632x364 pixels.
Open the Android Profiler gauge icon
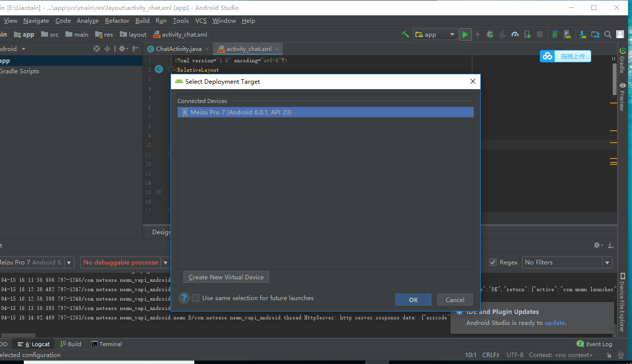click(x=515, y=34)
